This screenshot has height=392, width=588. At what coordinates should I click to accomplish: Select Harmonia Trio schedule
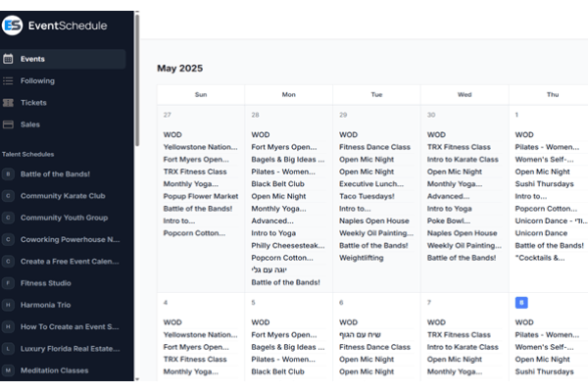coord(48,305)
